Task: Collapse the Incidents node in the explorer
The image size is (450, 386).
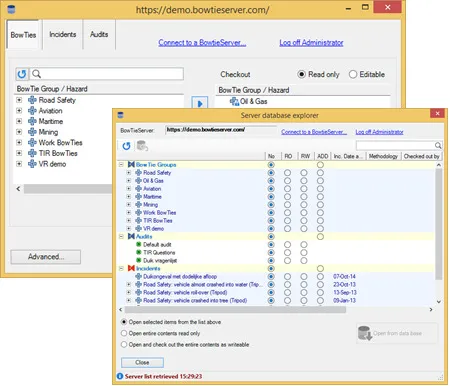Action: point(121,268)
